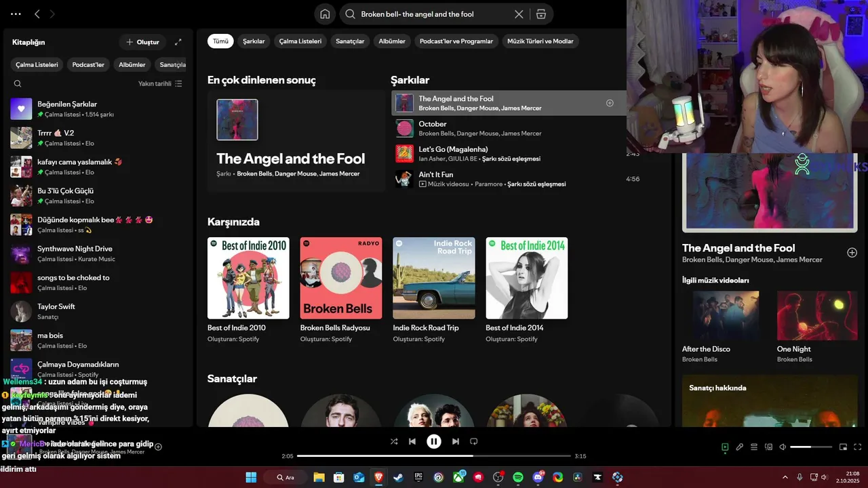Toggle the Now Playing view panel
The height and width of the screenshot is (488, 868).
click(725, 447)
